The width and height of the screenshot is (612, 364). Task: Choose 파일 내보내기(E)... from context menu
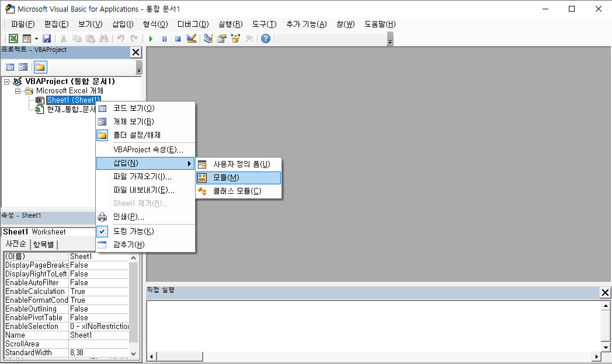(x=145, y=190)
